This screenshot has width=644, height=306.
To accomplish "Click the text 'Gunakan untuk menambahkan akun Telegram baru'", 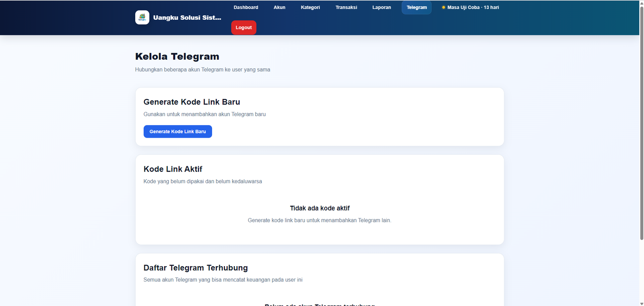I will coord(204,114).
